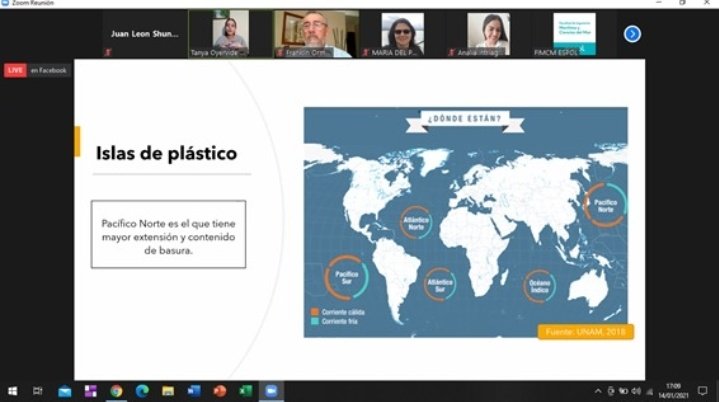This screenshot has width=719, height=402.
Task: Select the Zoom icon on the taskbar
Action: [271, 391]
